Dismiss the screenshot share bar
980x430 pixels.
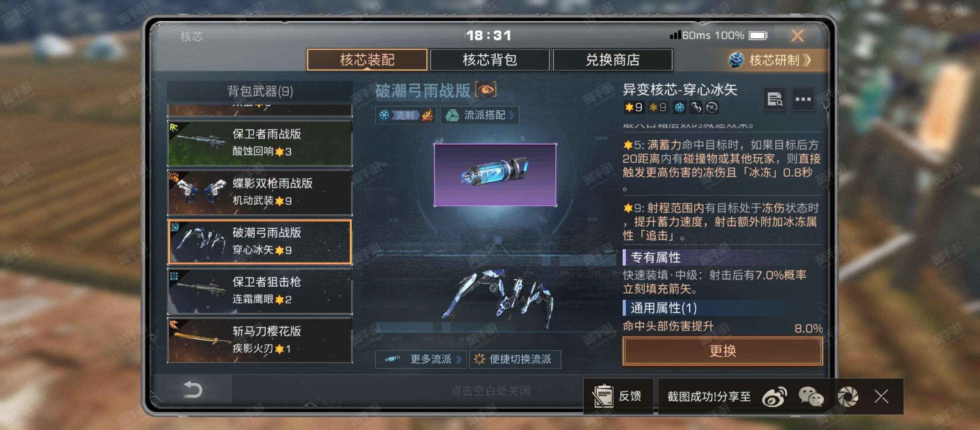881,397
